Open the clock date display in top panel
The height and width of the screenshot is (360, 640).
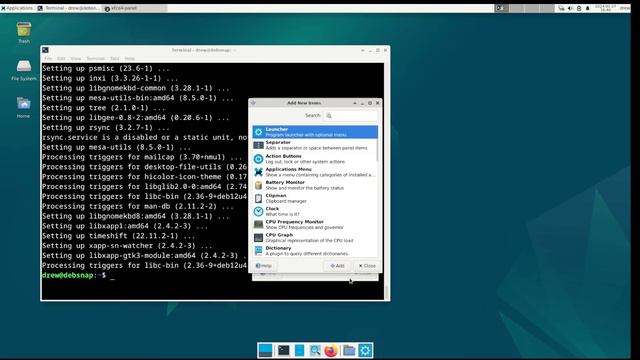click(x=606, y=8)
